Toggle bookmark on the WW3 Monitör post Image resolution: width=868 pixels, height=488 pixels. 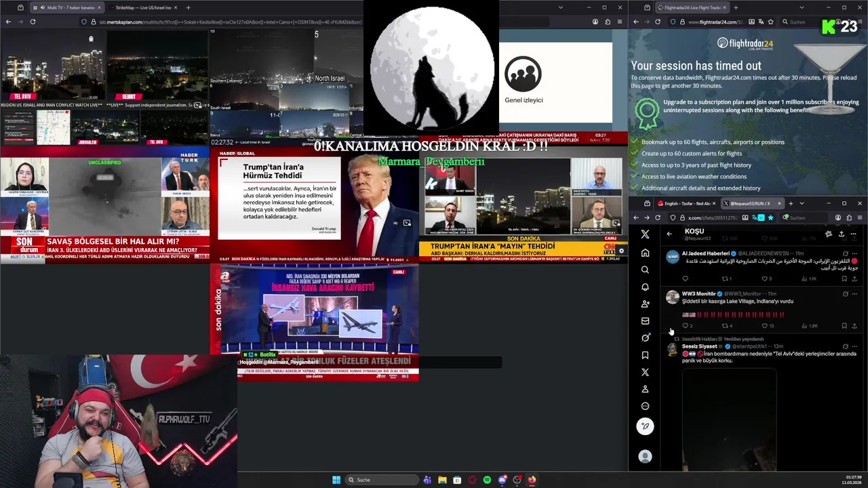pos(844,326)
